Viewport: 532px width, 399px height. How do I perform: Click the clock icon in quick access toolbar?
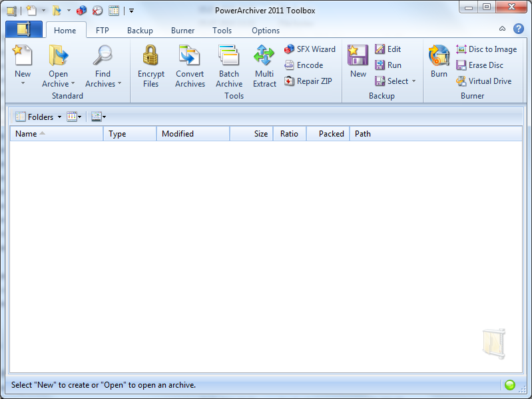pyautogui.click(x=97, y=11)
